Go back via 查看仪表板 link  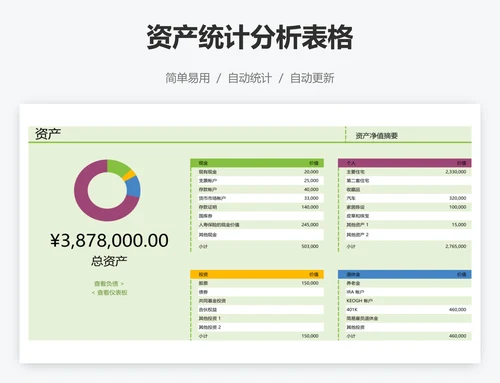(x=110, y=293)
